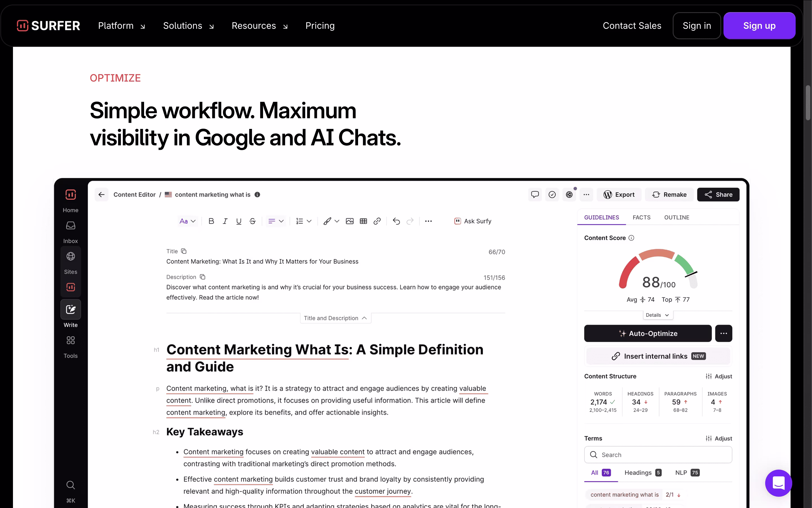Open the text alignment dropdown
Screen dimensions: 812x508
(276, 221)
